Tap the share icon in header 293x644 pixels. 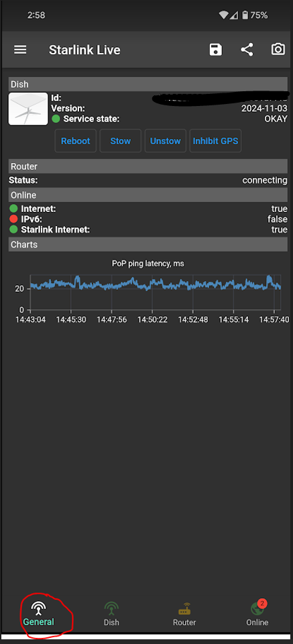click(247, 50)
